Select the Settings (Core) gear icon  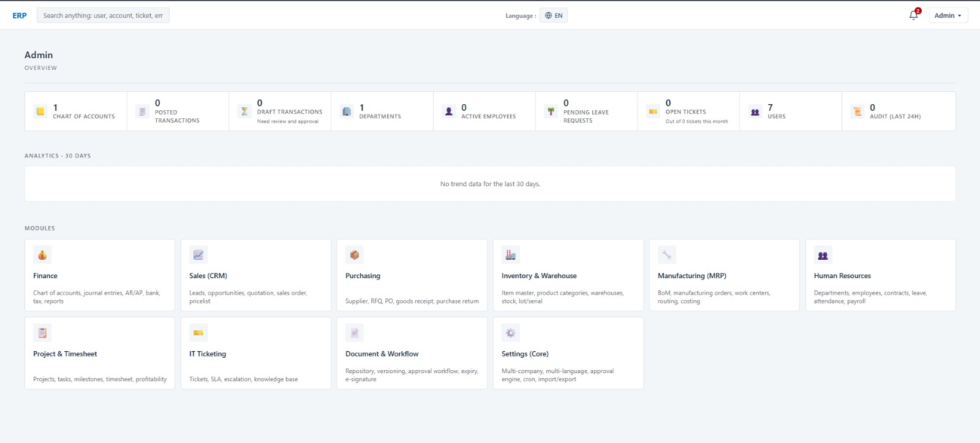coord(510,333)
